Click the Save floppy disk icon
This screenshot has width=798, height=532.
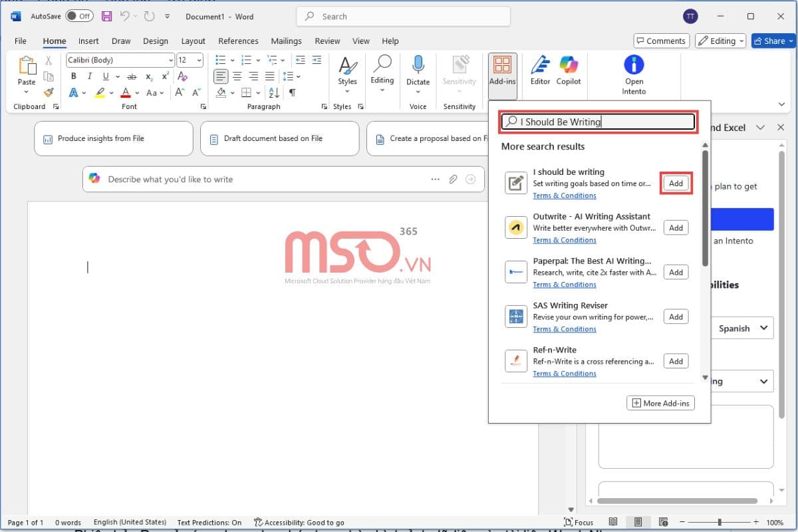point(106,16)
